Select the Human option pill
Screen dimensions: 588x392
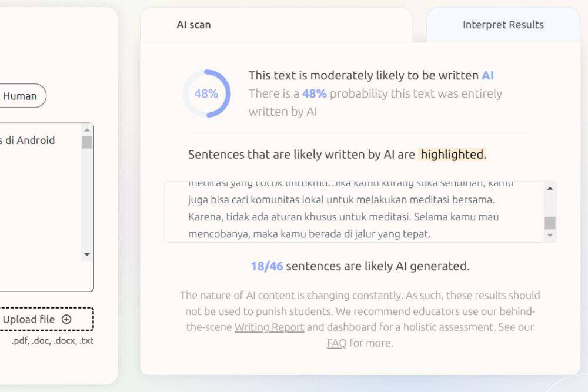click(21, 96)
